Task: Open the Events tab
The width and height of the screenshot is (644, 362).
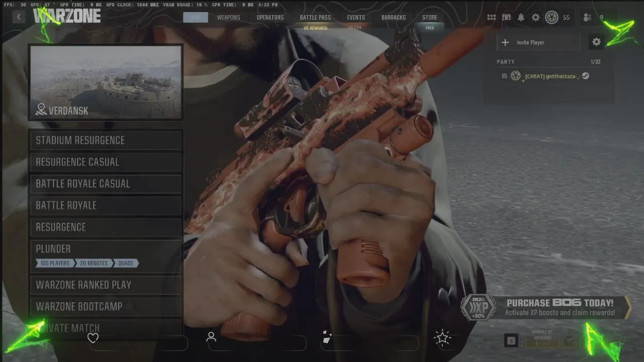Action: click(x=356, y=17)
